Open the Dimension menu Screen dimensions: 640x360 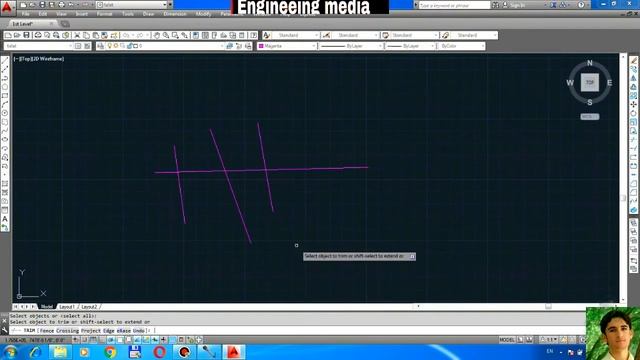click(x=175, y=14)
